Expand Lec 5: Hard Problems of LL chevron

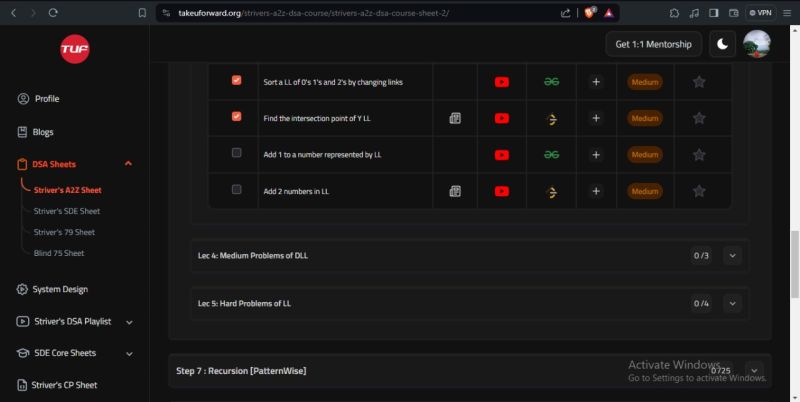coord(732,304)
